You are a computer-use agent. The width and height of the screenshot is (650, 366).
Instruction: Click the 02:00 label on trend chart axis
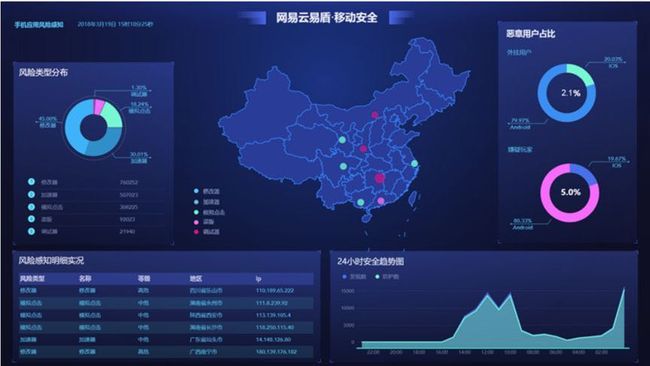pos(601,352)
